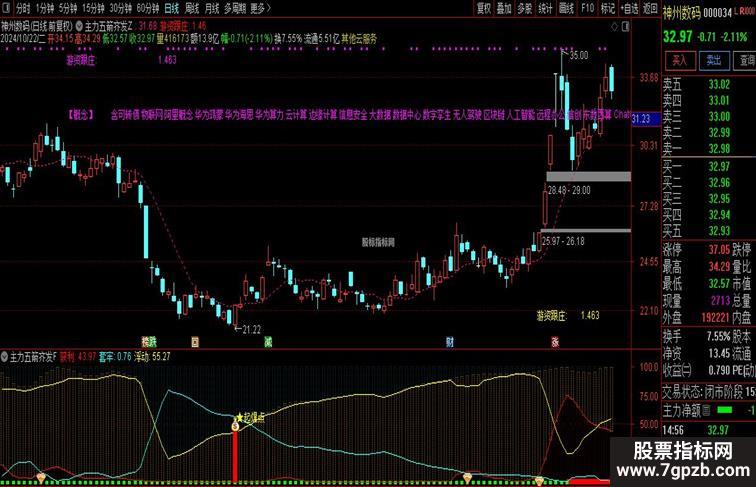Image resolution: width=756 pixels, height=487 pixels.
Task: Click the 现量 value 2713
Action: point(720,301)
